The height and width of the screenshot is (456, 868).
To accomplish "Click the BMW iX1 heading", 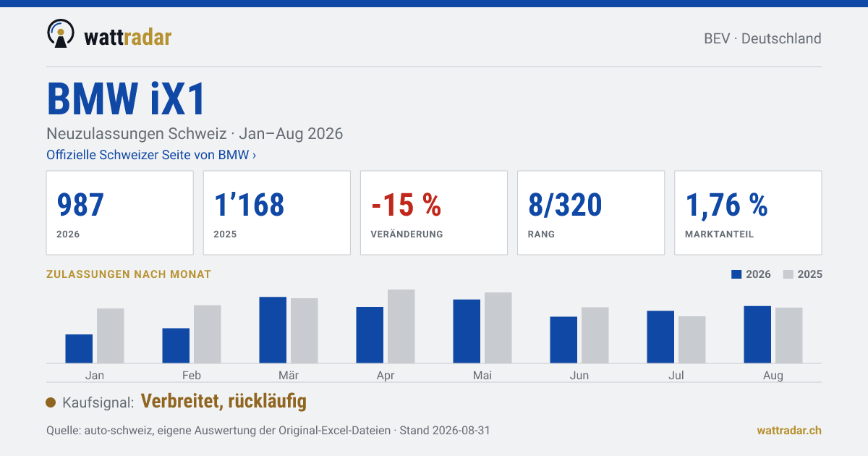I will coord(127,98).
